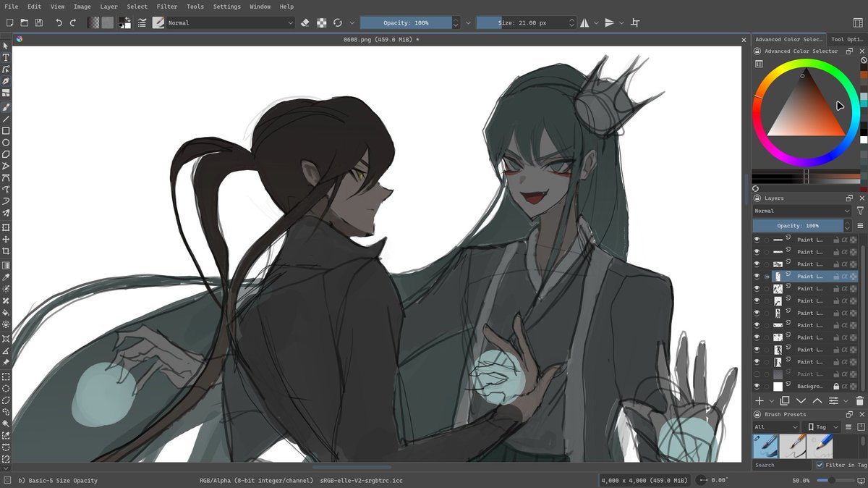Select the Line tool
Image resolution: width=868 pixels, height=488 pixels.
pyautogui.click(x=6, y=119)
